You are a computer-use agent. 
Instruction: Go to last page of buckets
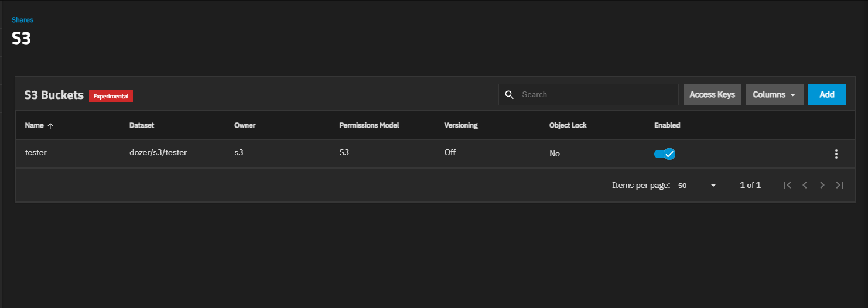(840, 185)
